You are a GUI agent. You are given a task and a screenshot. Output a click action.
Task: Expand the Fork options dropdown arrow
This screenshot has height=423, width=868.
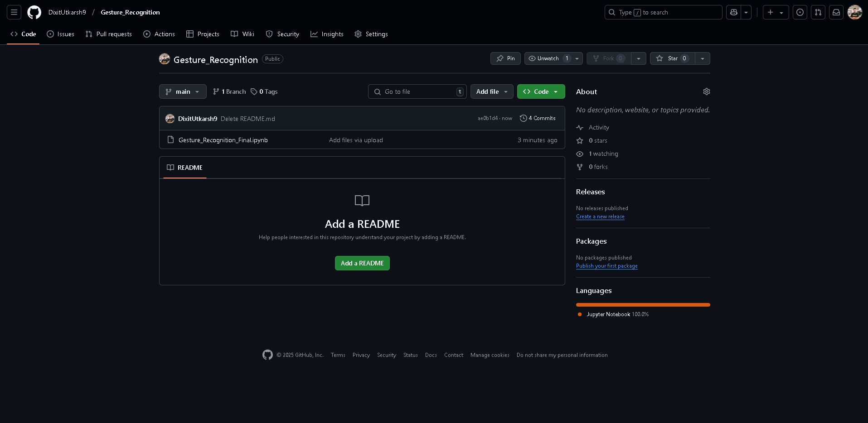[x=639, y=58]
